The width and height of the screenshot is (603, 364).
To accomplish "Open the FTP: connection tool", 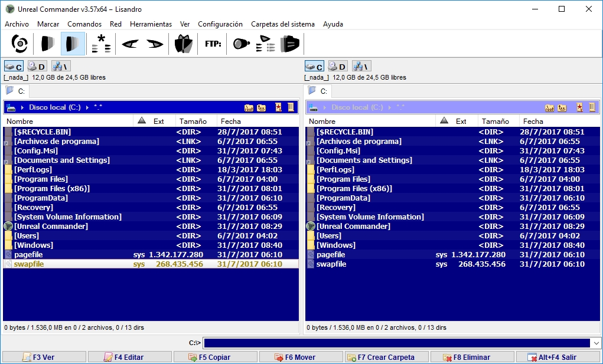I will (213, 44).
